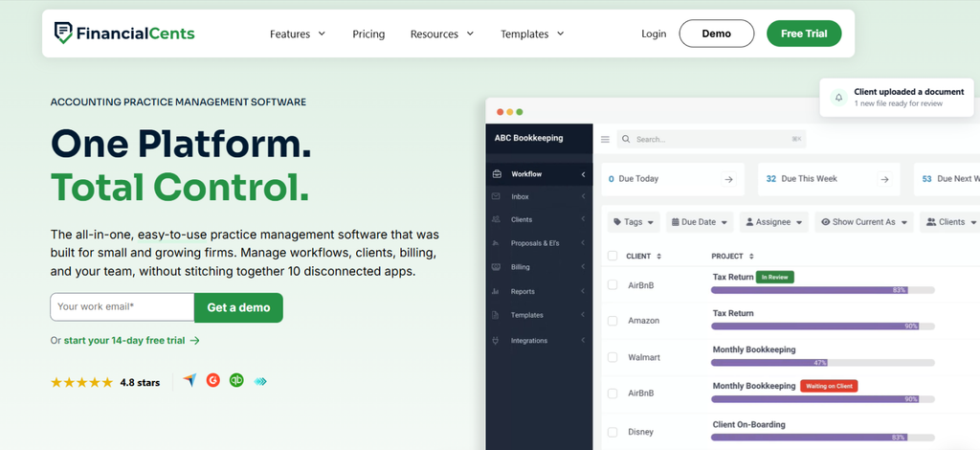Image resolution: width=980 pixels, height=450 pixels.
Task: Click the FinancialCents logo
Action: tap(124, 34)
